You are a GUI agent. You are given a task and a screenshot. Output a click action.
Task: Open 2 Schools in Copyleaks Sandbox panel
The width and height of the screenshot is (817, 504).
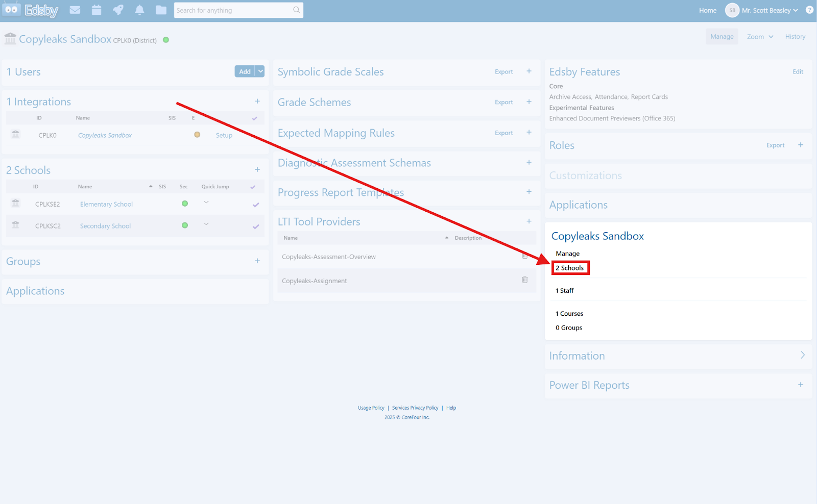click(x=570, y=268)
